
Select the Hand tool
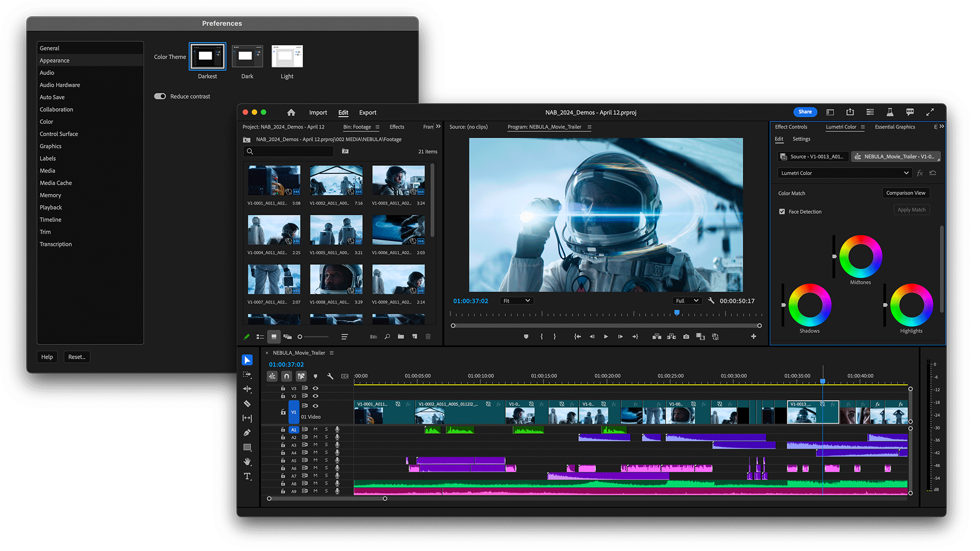(x=248, y=462)
